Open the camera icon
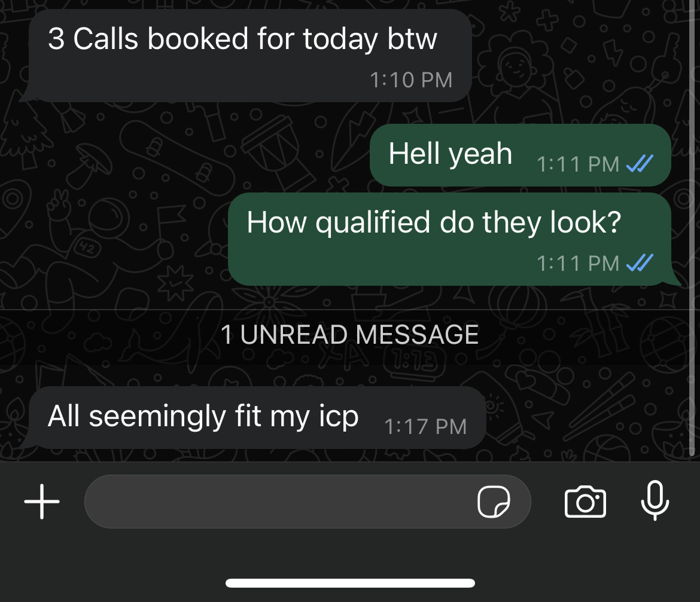Screen dimensions: 700x602 click(x=585, y=502)
